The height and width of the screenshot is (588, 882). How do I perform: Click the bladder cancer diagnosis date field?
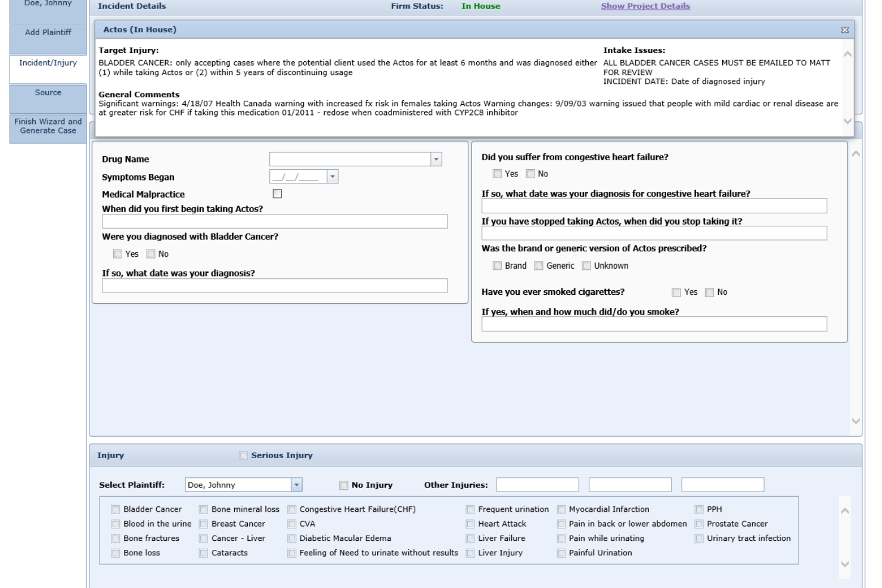click(x=275, y=285)
